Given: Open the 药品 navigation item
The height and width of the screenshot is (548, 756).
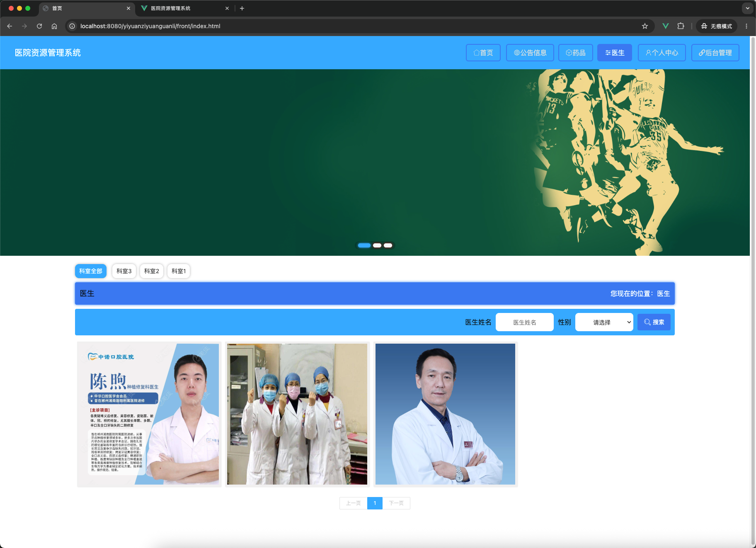Looking at the screenshot, I should click(576, 53).
